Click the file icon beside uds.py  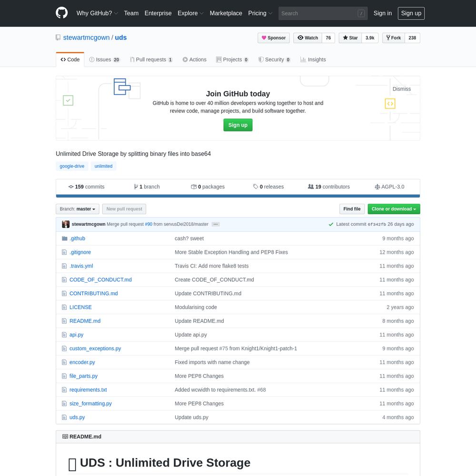click(x=64, y=417)
